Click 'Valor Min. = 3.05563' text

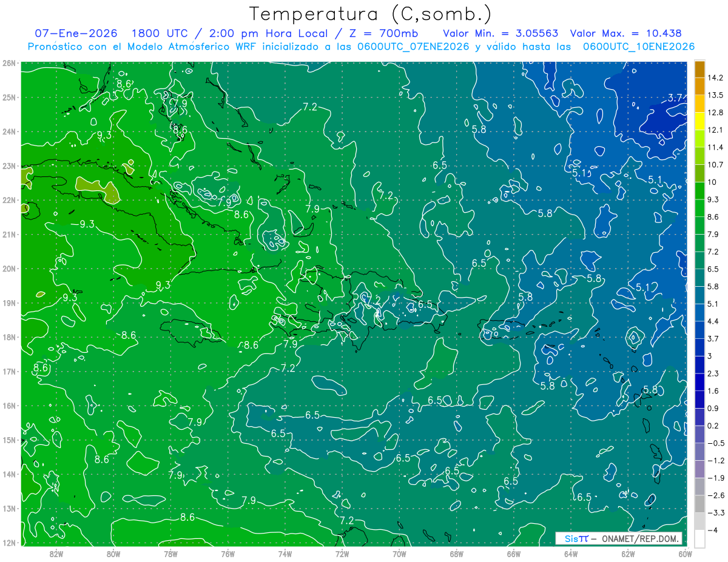(x=500, y=33)
